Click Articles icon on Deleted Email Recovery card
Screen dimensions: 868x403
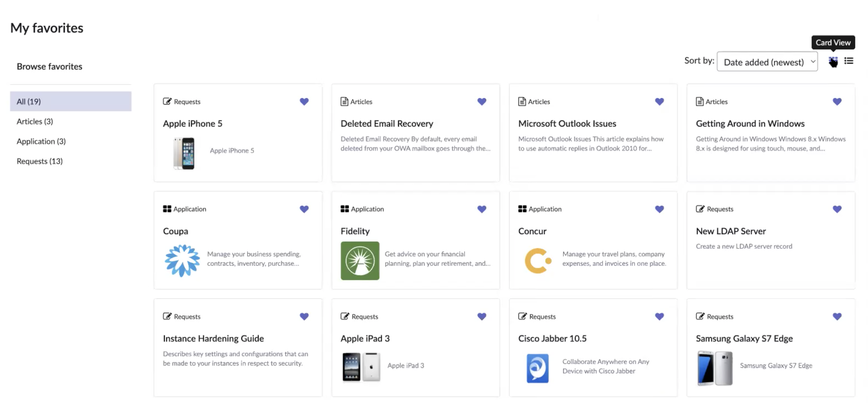point(344,101)
